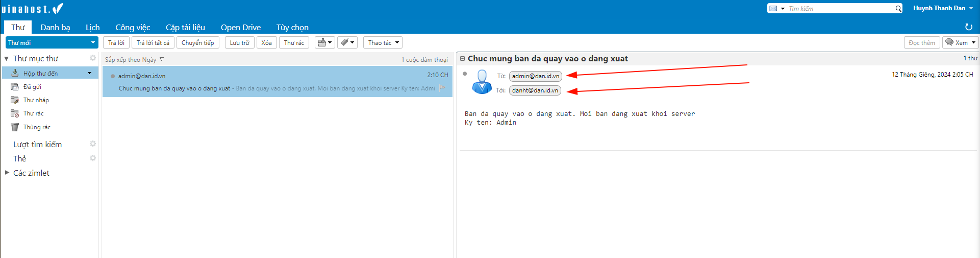Click the flag icon on the message row
This screenshot has width=980, height=258.
point(442,88)
